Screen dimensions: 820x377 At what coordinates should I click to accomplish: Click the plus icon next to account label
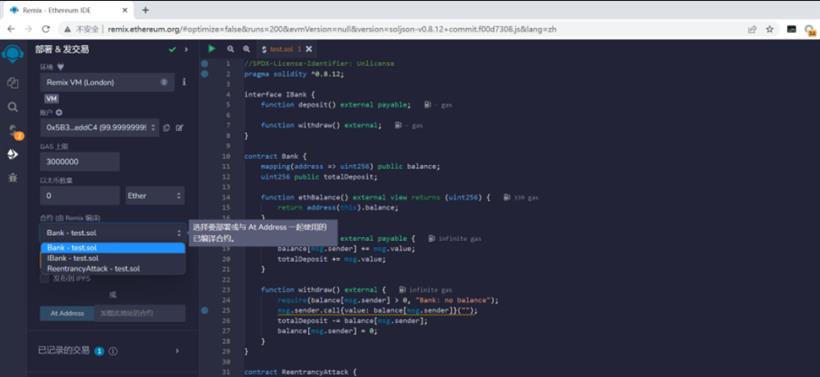[x=59, y=112]
